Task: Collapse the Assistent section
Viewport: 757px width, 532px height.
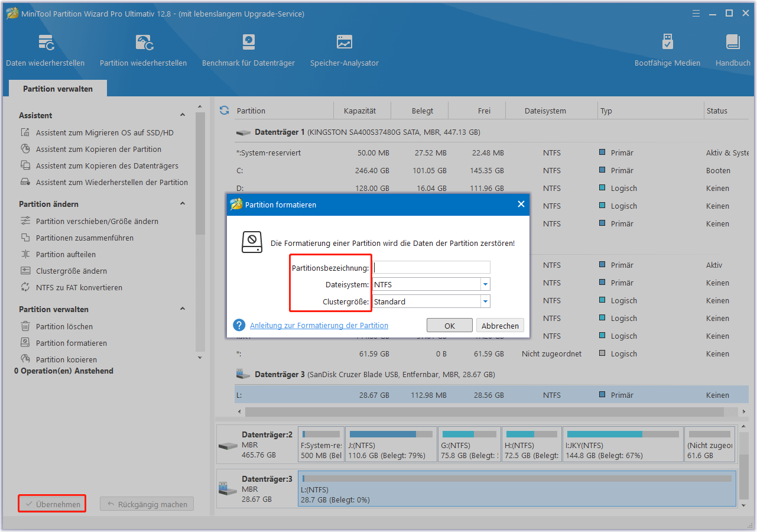Action: pyautogui.click(x=183, y=115)
